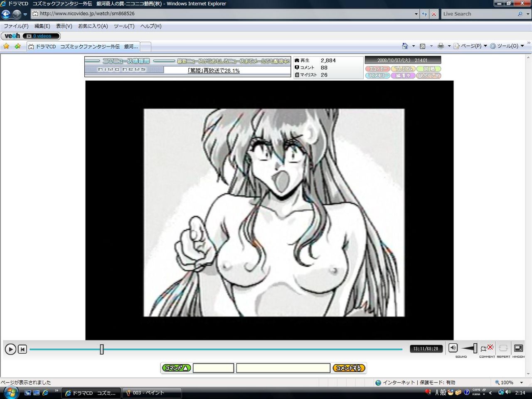Click the プレミアム badge
Screen dimensions: 532x399
coord(403,69)
